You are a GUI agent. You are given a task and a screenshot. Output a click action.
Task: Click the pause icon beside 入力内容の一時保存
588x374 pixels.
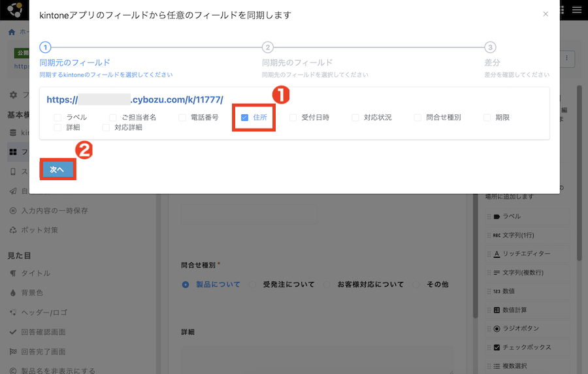[x=13, y=211]
